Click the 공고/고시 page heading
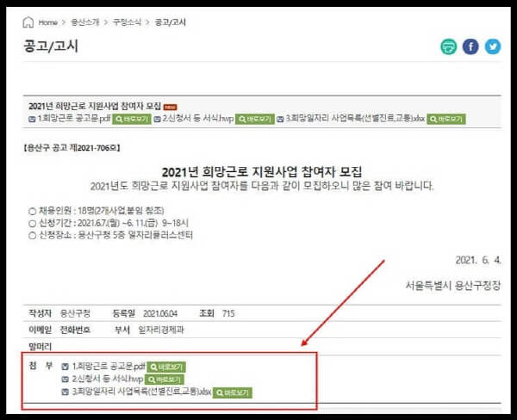517x420 pixels. [x=51, y=46]
